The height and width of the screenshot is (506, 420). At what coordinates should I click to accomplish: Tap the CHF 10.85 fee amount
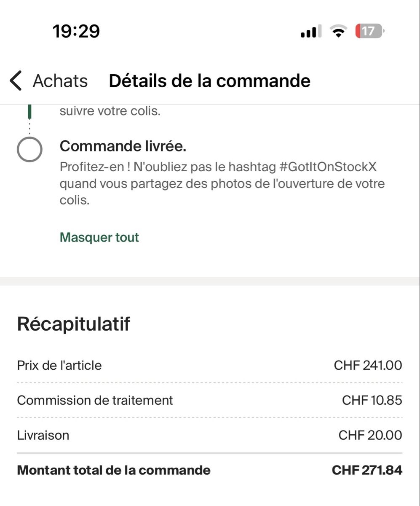click(372, 400)
